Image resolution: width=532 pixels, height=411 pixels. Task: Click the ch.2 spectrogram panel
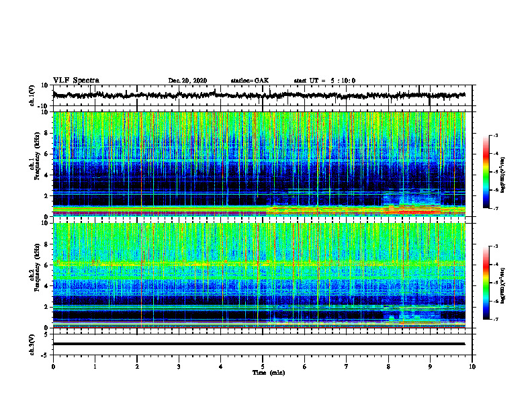tap(259, 275)
